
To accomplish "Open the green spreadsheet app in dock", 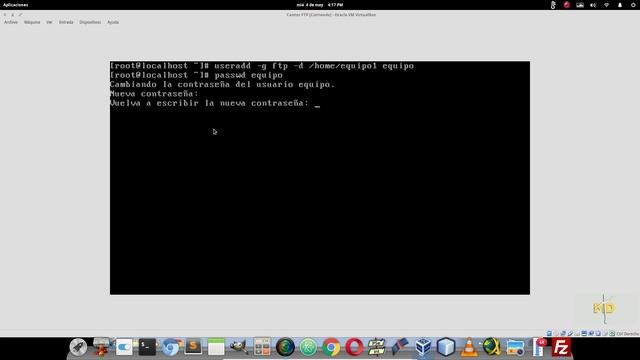I will [216, 347].
